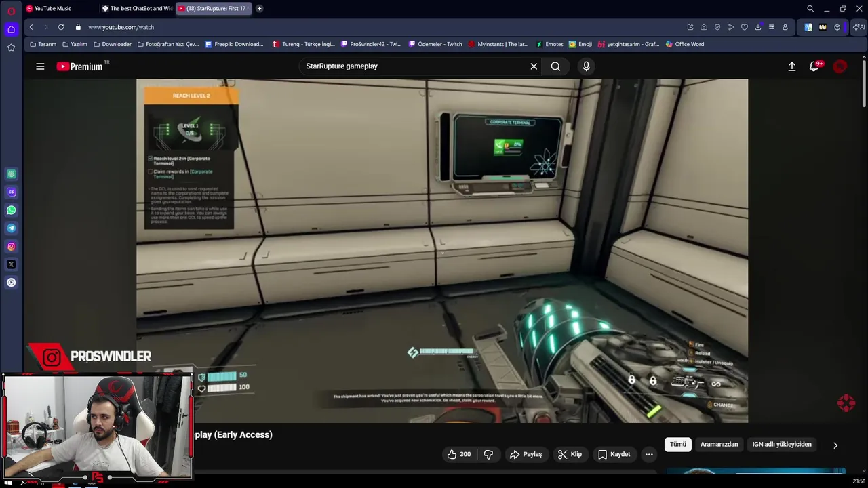This screenshot has height=488, width=868.
Task: Go back to the previous page
Action: [x=31, y=27]
